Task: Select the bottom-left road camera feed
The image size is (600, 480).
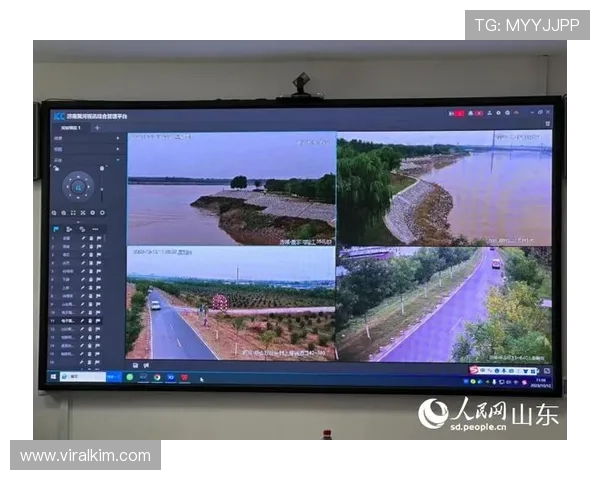Action: point(231,304)
